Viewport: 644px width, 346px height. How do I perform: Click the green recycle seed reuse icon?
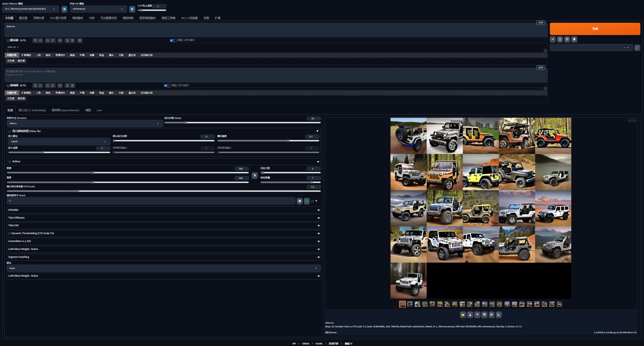coord(307,201)
